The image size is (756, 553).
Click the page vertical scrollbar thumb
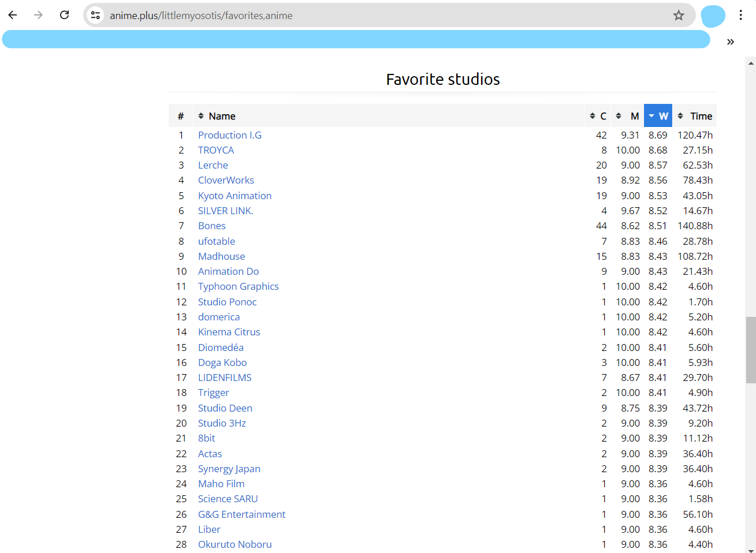[750, 350]
